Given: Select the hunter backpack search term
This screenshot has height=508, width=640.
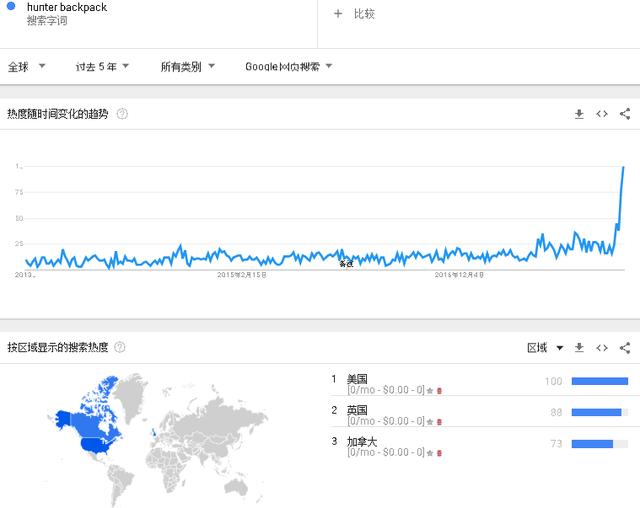Looking at the screenshot, I should coord(67,7).
